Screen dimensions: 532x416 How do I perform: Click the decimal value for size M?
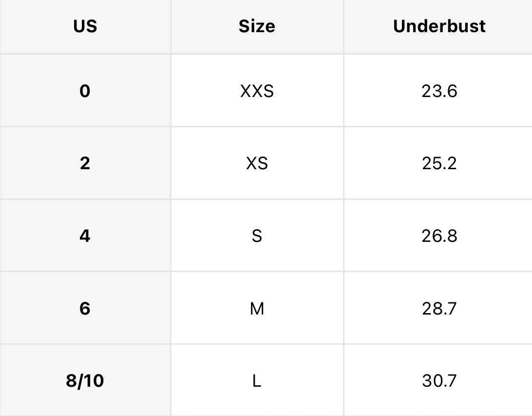[x=439, y=308]
